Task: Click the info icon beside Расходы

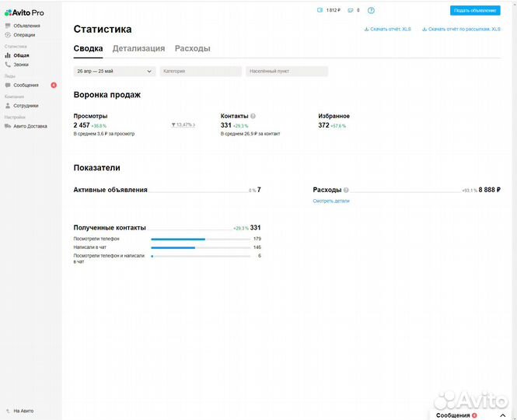Action: (x=346, y=190)
